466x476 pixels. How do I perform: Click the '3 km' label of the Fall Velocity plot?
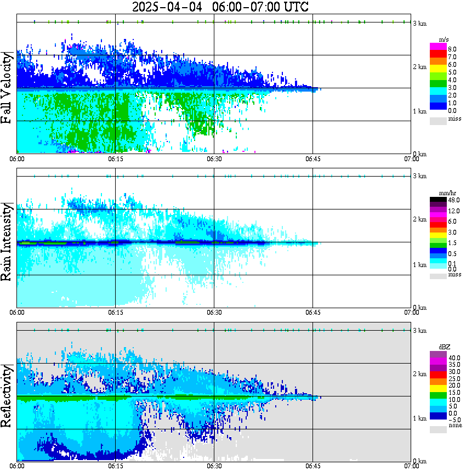(x=419, y=24)
